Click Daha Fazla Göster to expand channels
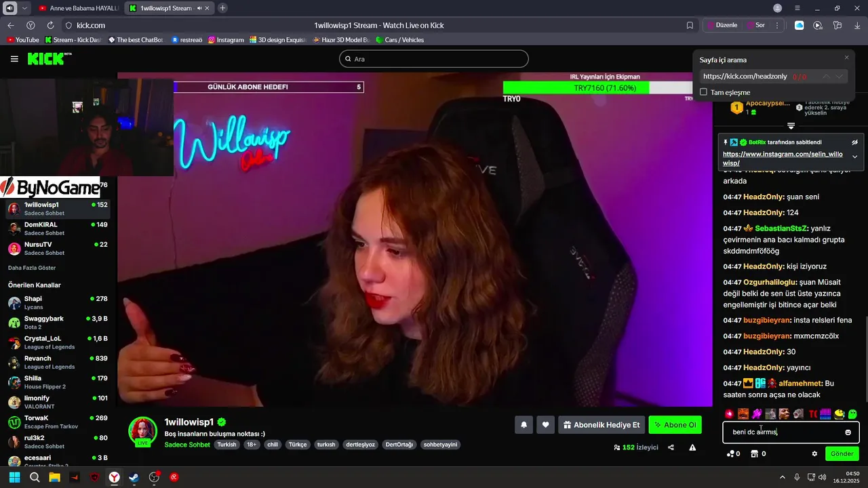 (31, 268)
